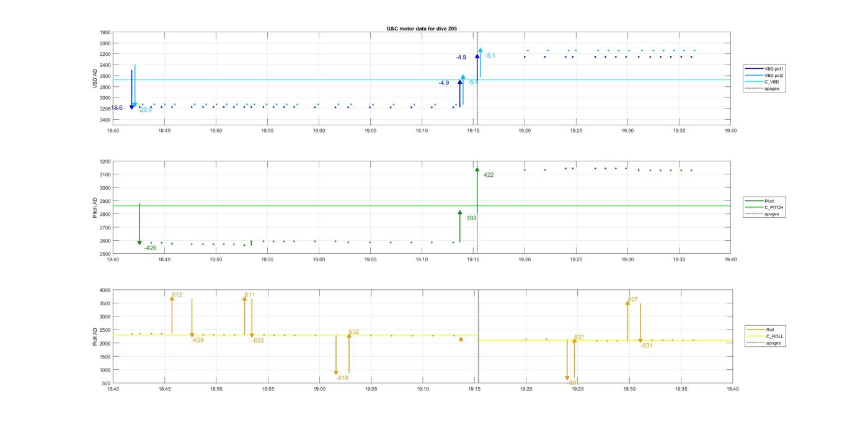This screenshot has height=430, width=868.
Task: Click the '612' annotation in Roll plot
Action: (177, 295)
